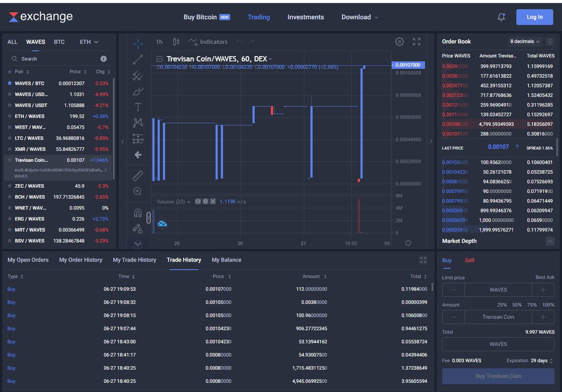Click the undo arrow in chart toolbar
Screen dimensions: 562x392
[239, 42]
